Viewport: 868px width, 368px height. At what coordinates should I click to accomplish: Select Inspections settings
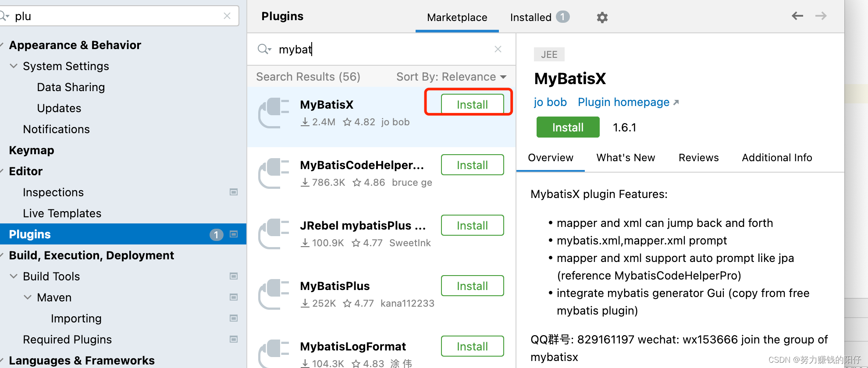click(53, 192)
